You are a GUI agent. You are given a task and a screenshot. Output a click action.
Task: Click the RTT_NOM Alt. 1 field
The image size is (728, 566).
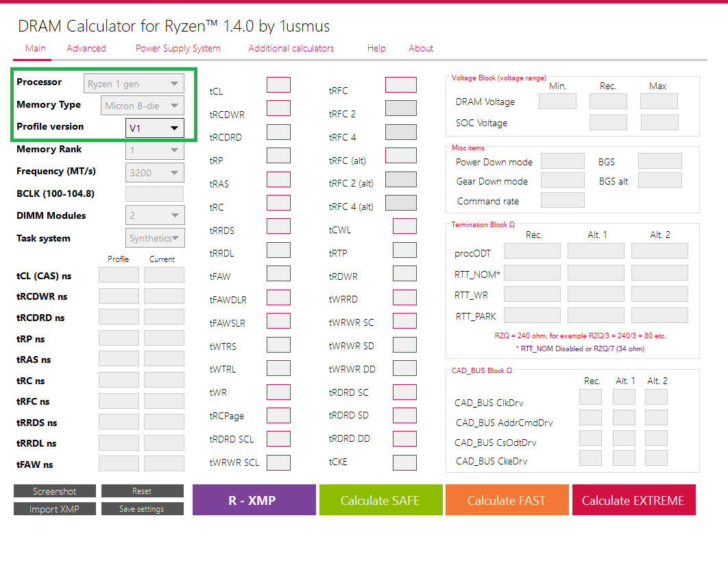tap(596, 273)
